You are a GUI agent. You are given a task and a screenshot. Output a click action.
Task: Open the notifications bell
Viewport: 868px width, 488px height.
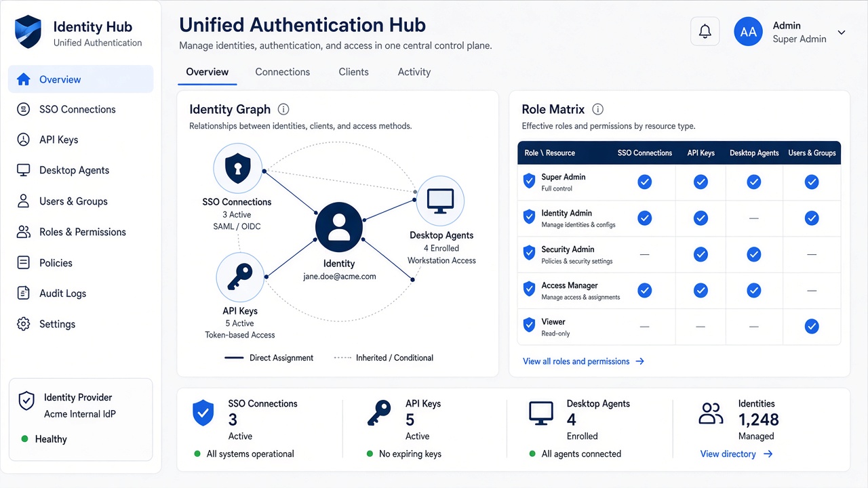[705, 31]
